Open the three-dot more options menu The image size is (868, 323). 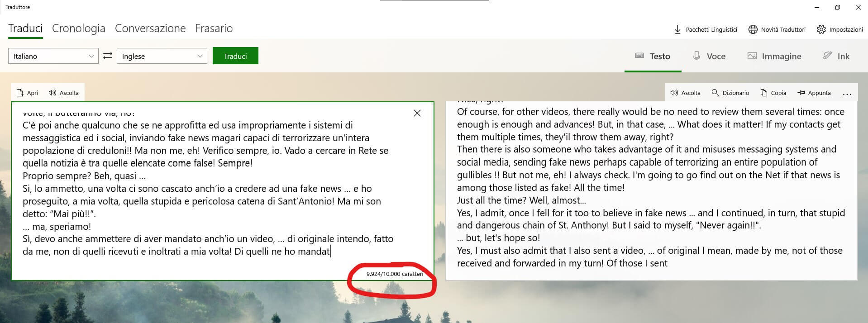coord(847,94)
